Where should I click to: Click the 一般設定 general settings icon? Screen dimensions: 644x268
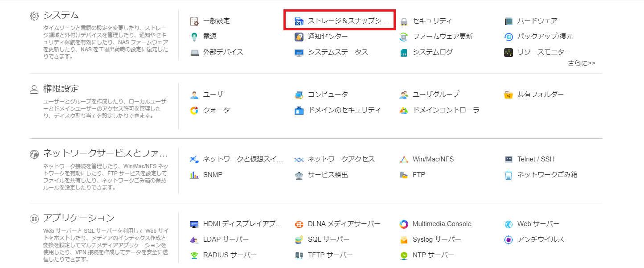(194, 21)
